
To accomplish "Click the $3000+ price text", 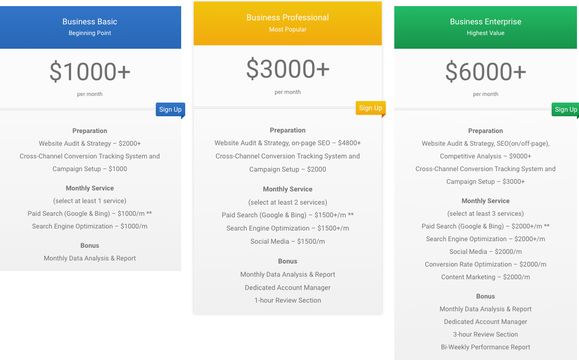I will [x=288, y=69].
